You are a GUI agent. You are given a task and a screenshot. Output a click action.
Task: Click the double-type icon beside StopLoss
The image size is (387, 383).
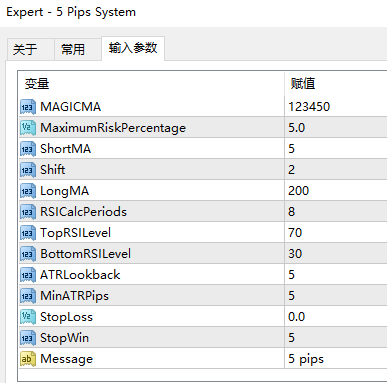coord(28,317)
